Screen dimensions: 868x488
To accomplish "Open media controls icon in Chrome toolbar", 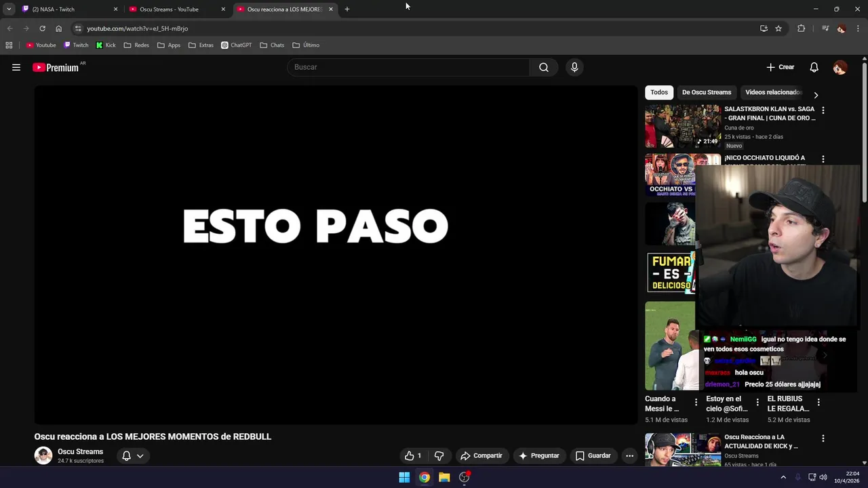I will (x=825, y=28).
